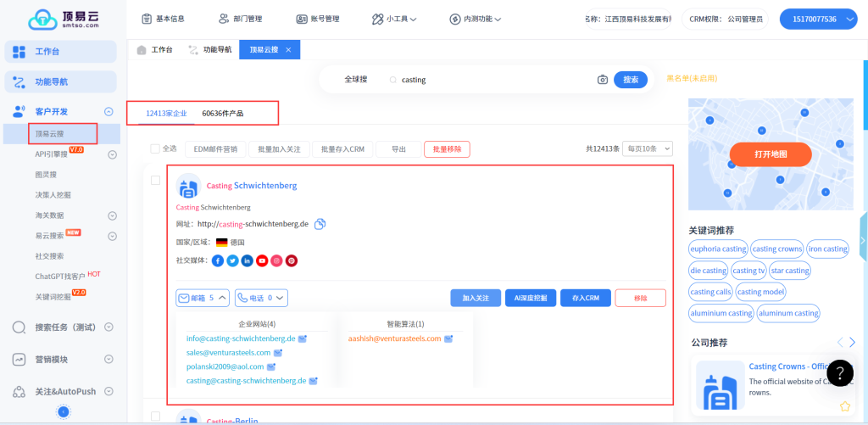This screenshot has height=425, width=868.
Task: Open the LinkedIn social media icon
Action: [x=247, y=260]
